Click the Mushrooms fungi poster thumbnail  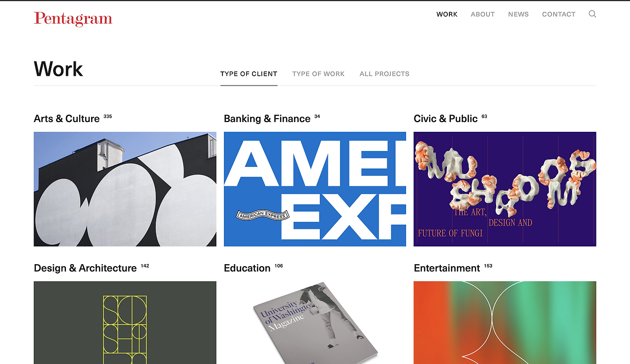505,189
